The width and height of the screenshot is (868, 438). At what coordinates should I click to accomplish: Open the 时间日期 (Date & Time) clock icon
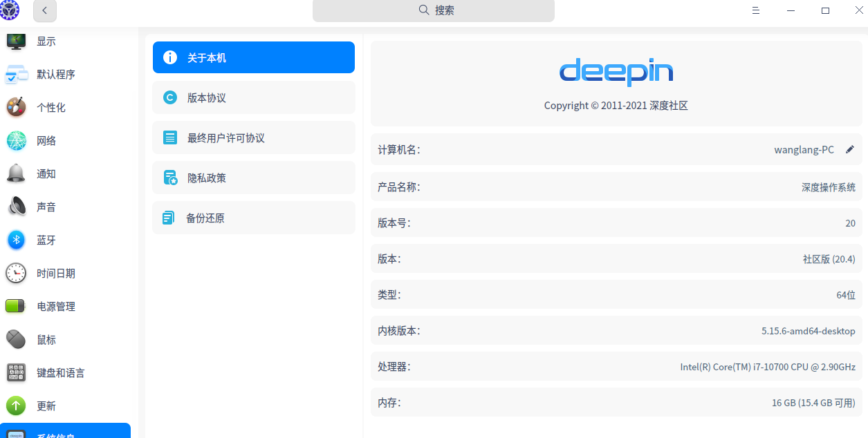pyautogui.click(x=15, y=273)
